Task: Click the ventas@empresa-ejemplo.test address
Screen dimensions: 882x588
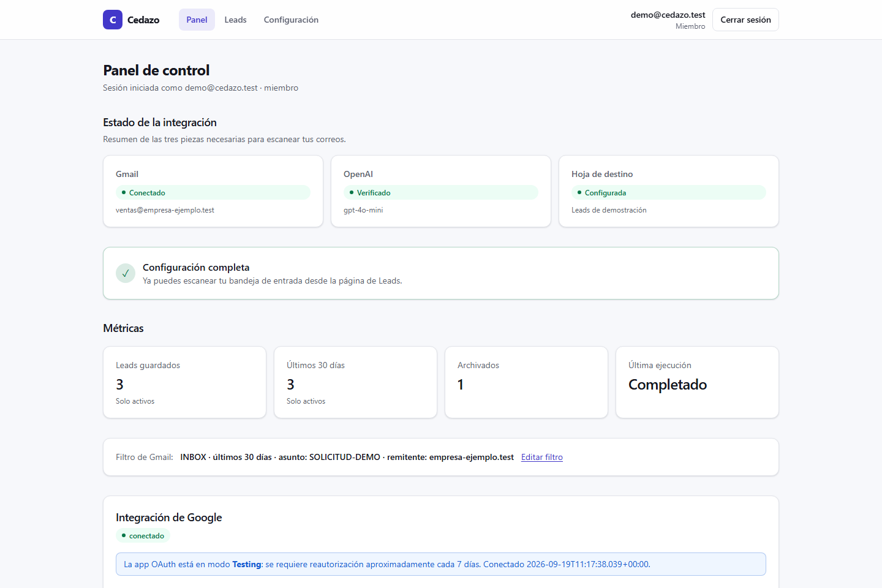Action: coord(165,210)
